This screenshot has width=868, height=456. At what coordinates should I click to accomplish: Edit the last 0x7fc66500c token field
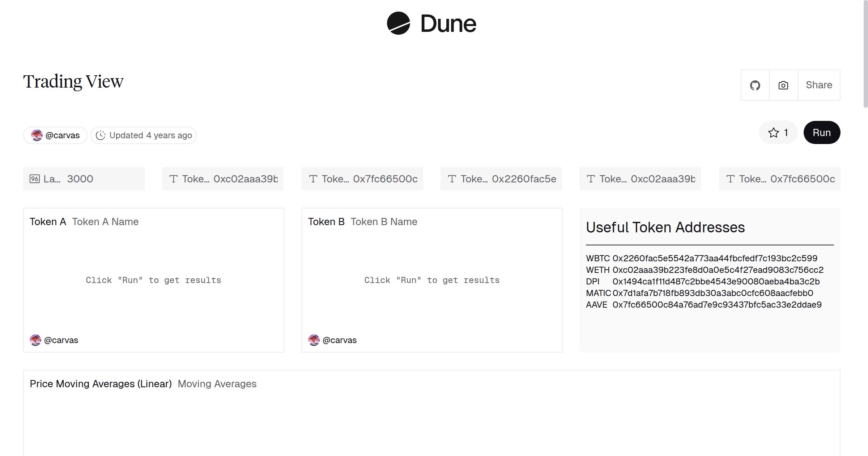[x=802, y=179]
